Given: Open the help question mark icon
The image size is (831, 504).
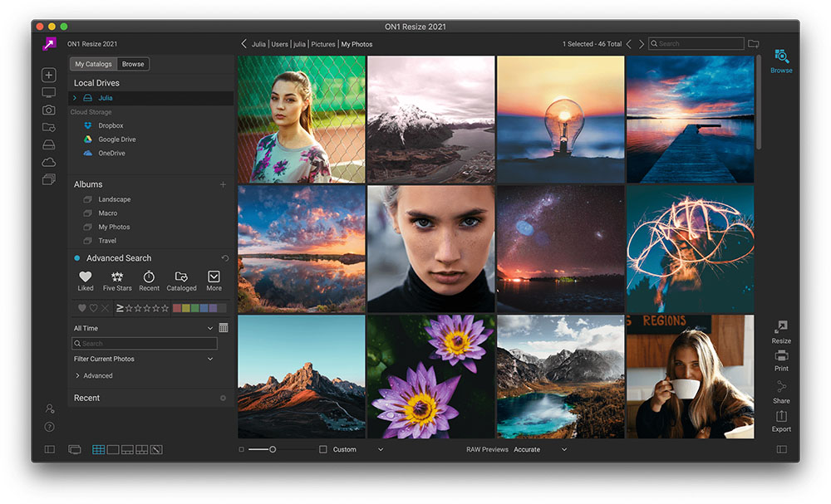Looking at the screenshot, I should click(x=49, y=427).
